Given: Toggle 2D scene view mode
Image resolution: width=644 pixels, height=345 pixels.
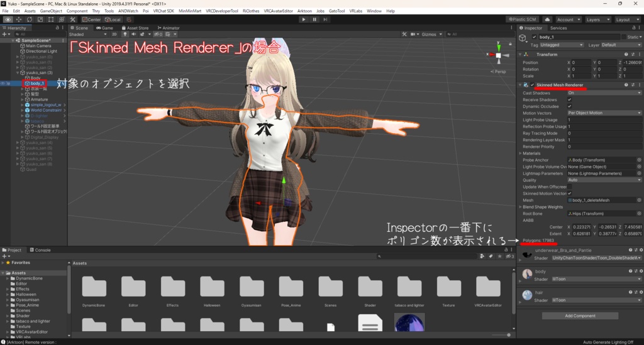Looking at the screenshot, I should click(114, 34).
